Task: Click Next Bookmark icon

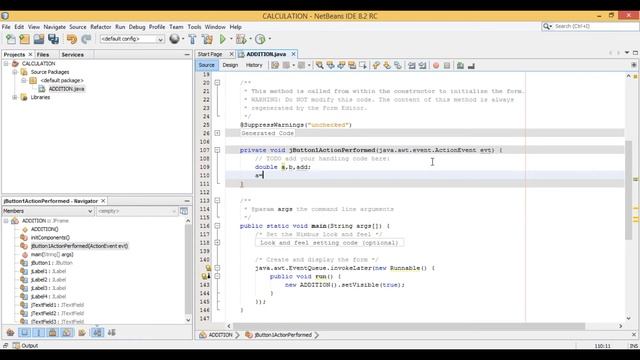Action: tap(387, 65)
